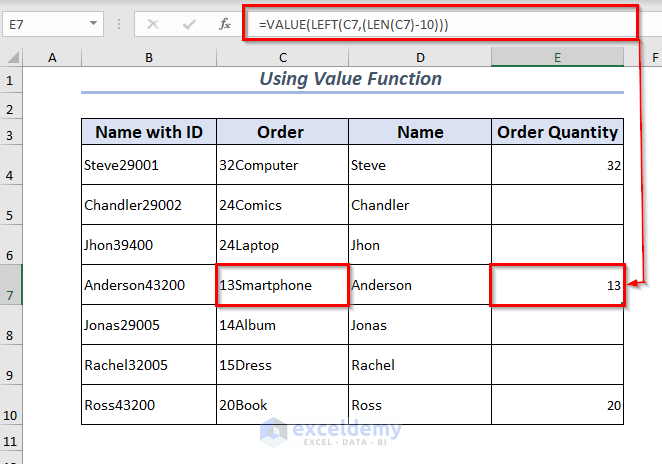Select the Name cell 'Jonas'
Screen dimensions: 662x464
pyautogui.click(x=420, y=325)
